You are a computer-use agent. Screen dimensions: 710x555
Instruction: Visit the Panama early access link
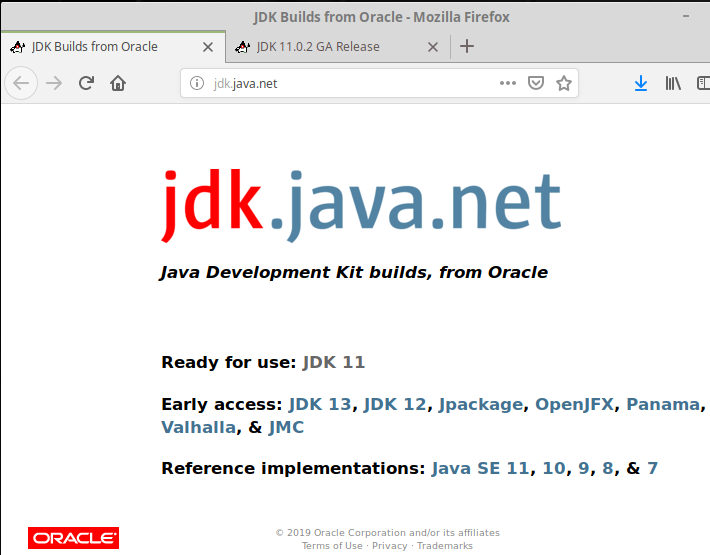tap(663, 404)
